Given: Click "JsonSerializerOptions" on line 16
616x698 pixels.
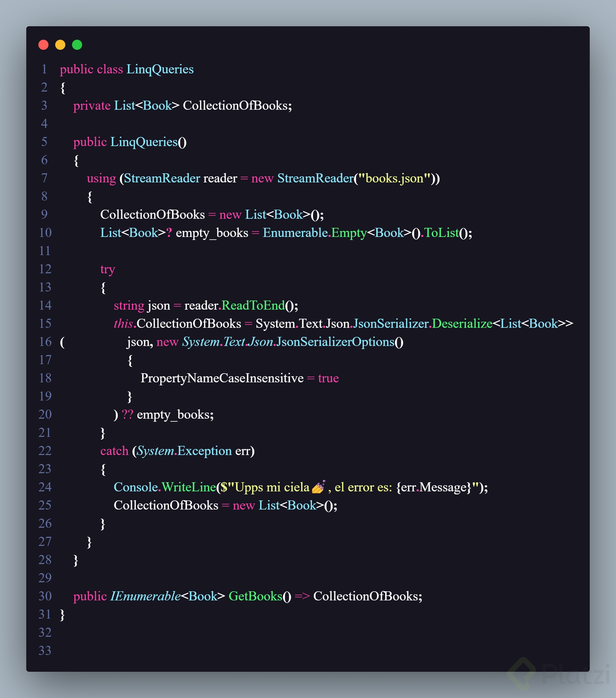Looking at the screenshot, I should click(335, 342).
